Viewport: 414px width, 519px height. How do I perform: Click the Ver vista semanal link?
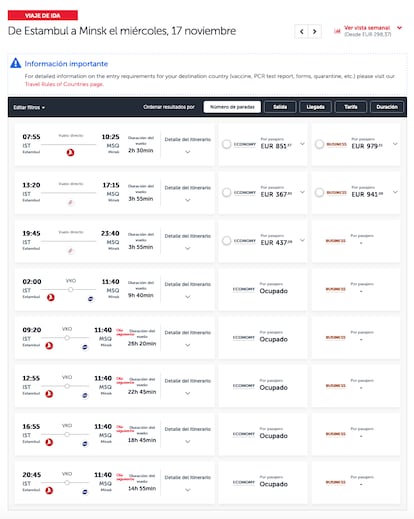point(367,28)
